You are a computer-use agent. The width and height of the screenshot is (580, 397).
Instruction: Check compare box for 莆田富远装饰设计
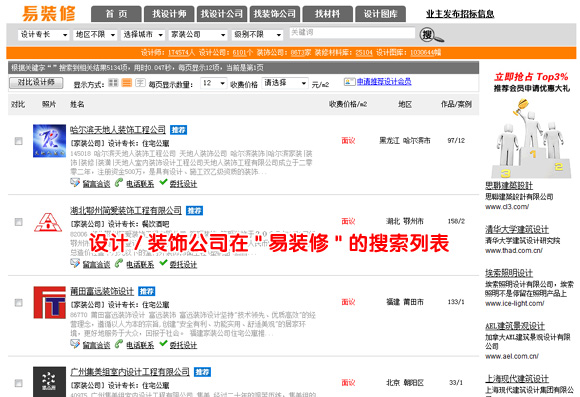pos(18,303)
